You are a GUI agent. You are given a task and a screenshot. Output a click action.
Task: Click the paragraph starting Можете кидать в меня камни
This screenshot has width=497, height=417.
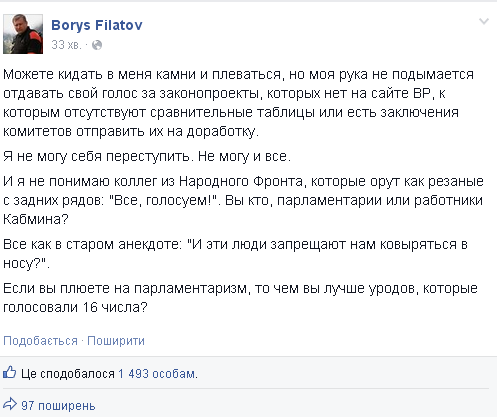tap(238, 103)
